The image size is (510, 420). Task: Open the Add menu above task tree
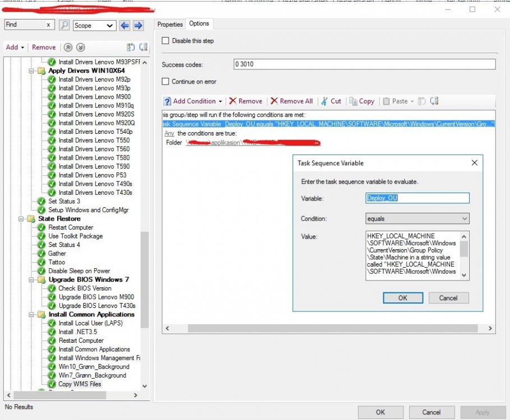tap(15, 48)
